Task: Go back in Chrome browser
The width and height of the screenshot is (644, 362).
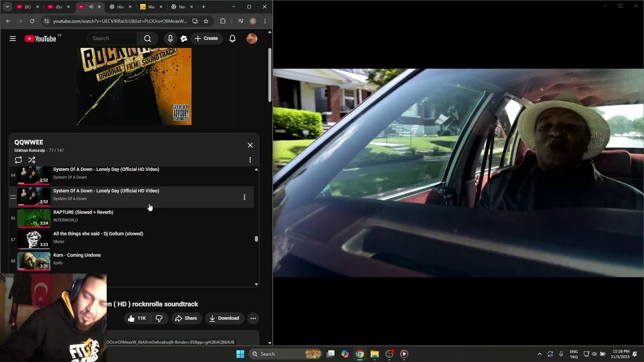Action: click(x=8, y=21)
